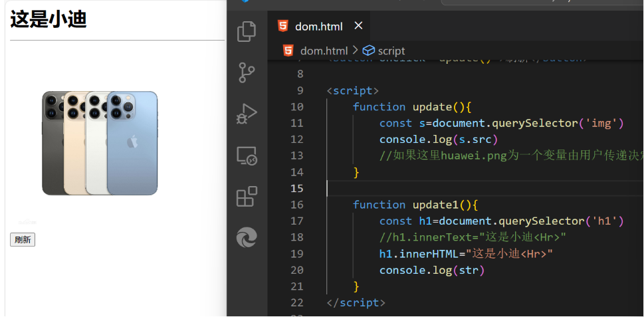Close the dom.html editor tab

pos(358,26)
